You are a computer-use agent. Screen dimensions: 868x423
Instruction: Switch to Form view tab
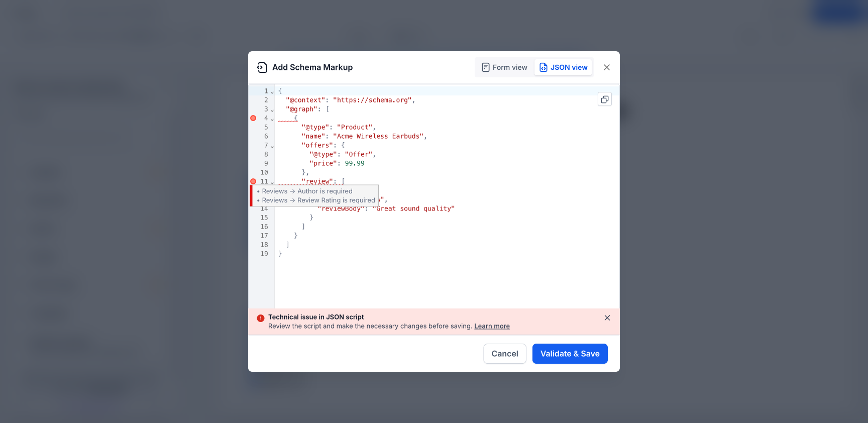coord(504,67)
